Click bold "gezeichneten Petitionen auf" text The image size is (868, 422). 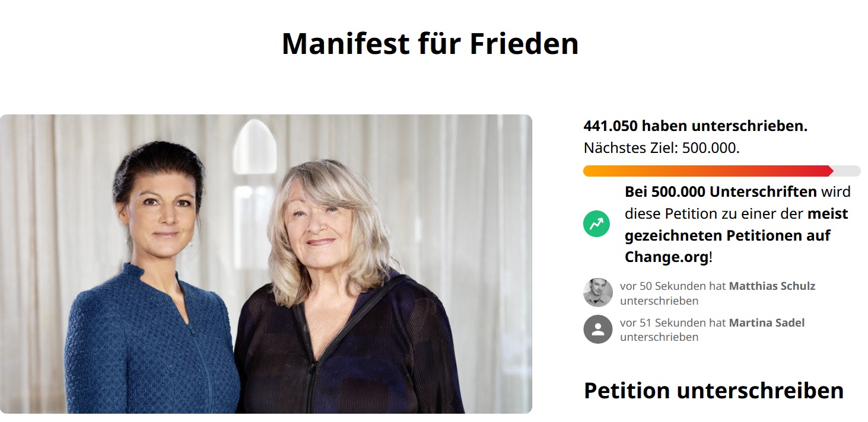click(x=727, y=235)
